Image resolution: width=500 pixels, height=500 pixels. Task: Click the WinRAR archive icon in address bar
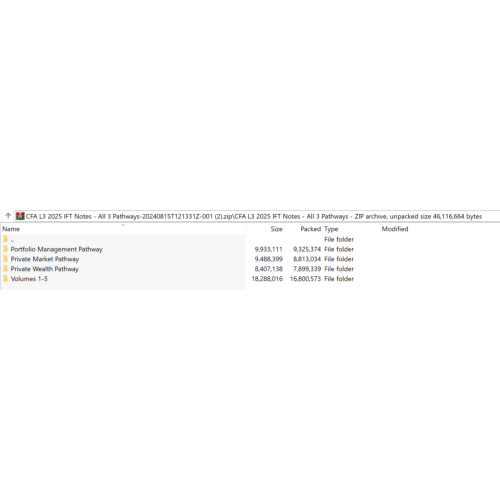pos(20,216)
